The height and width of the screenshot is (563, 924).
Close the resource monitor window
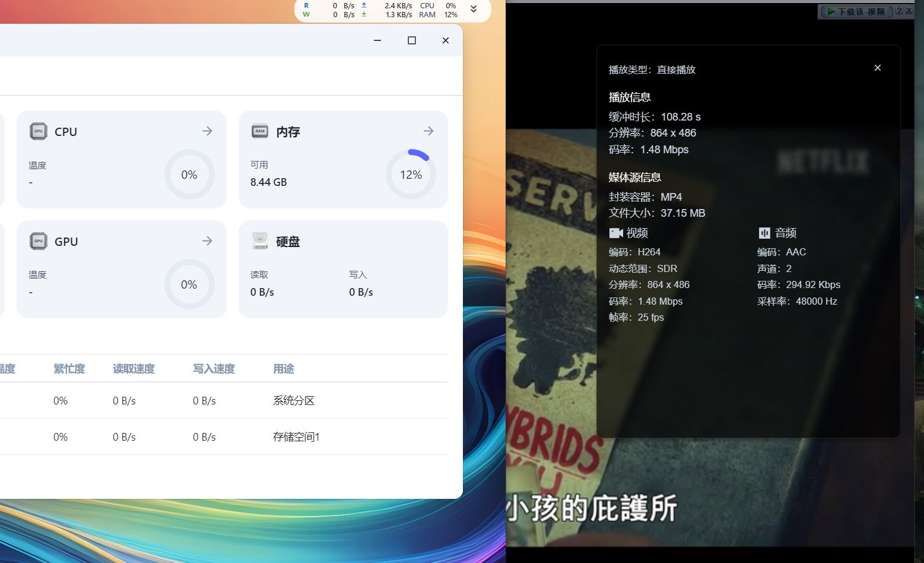[x=446, y=40]
